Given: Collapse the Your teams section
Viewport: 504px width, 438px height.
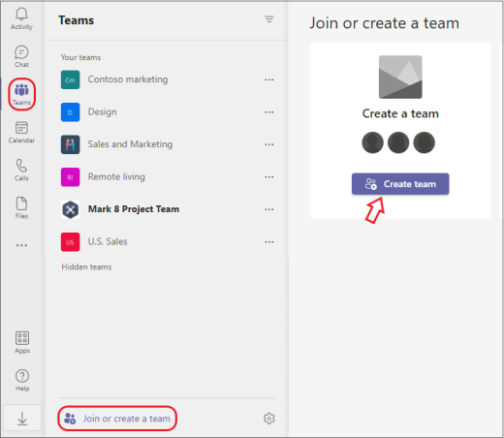Looking at the screenshot, I should coord(80,57).
